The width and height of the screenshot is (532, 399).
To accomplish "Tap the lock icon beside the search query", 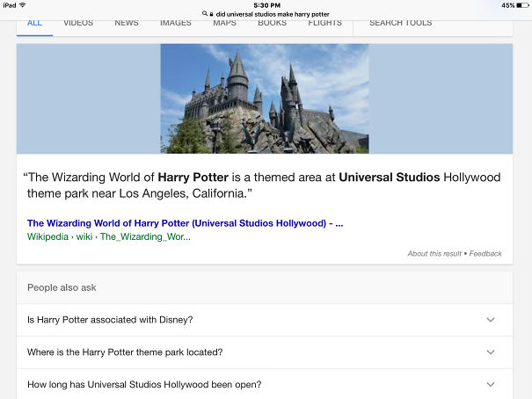I will coord(211,14).
